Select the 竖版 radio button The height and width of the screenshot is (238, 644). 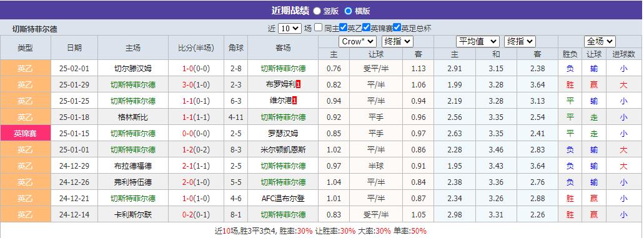pyautogui.click(x=317, y=11)
